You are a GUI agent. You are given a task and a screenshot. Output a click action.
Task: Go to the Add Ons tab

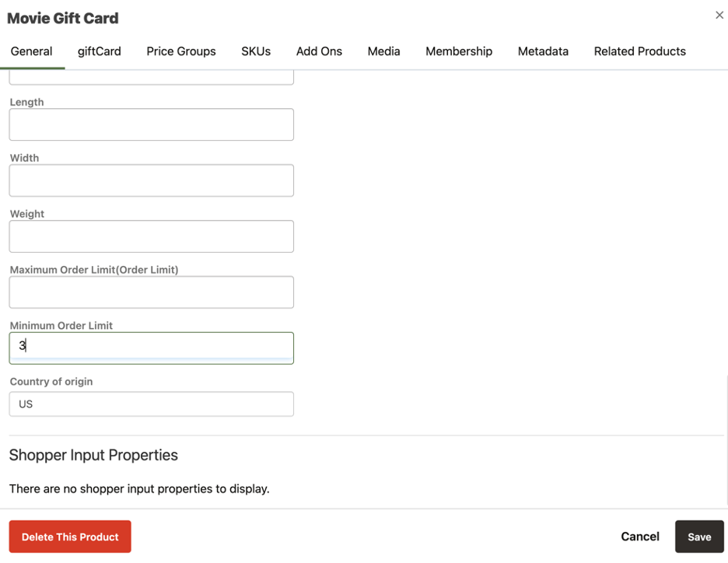(319, 51)
